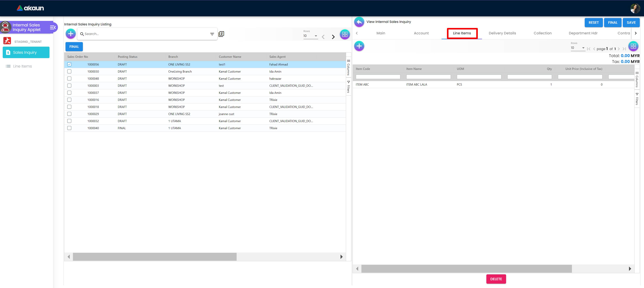Add a new line item
The width and height of the screenshot is (644, 288).
359,46
